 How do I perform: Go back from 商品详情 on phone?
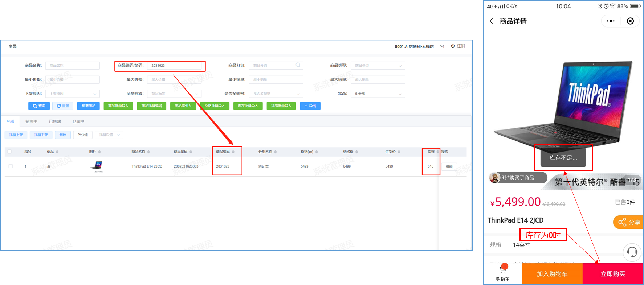[492, 21]
